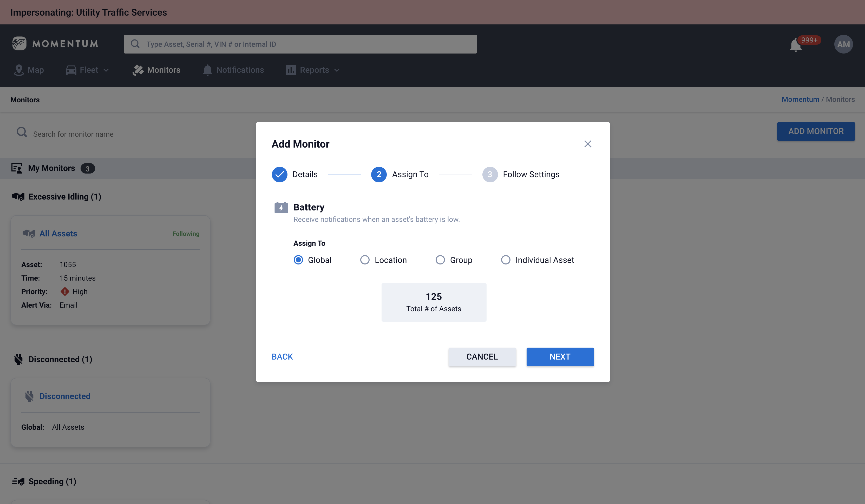Click the BACK link in dialog
This screenshot has height=504, width=865.
(282, 356)
